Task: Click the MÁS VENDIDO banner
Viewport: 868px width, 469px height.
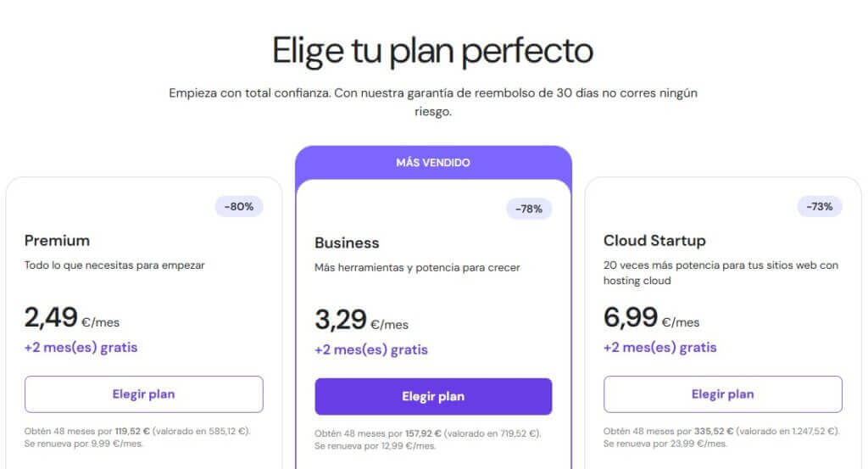Action: pyautogui.click(x=433, y=162)
